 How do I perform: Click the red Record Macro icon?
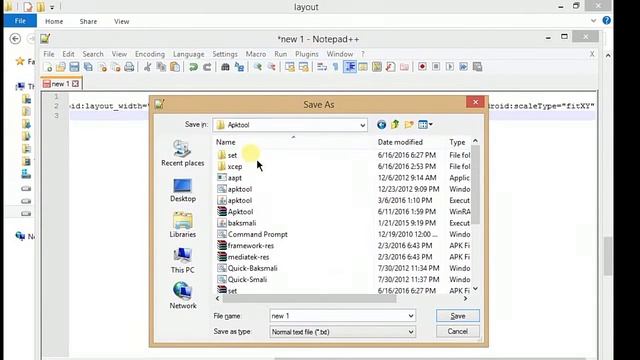(422, 67)
